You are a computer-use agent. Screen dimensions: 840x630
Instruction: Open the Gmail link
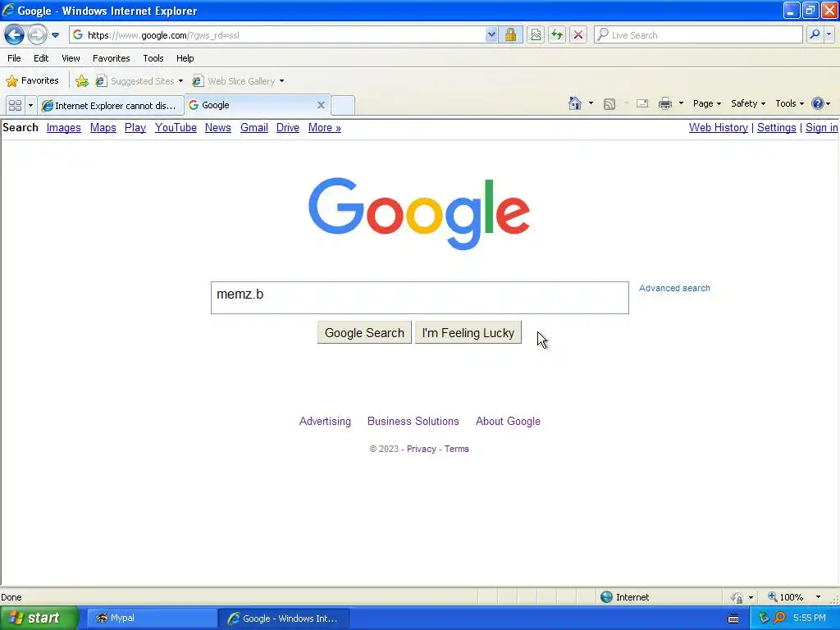pyautogui.click(x=254, y=127)
